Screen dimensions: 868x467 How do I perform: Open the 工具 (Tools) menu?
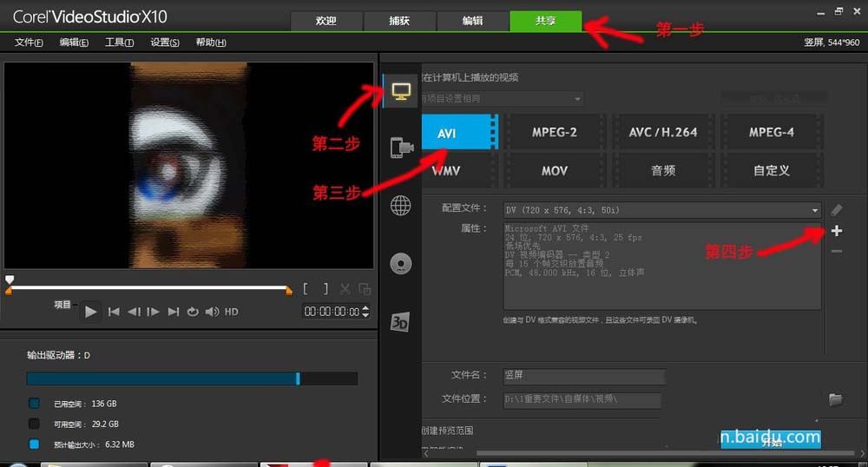120,42
